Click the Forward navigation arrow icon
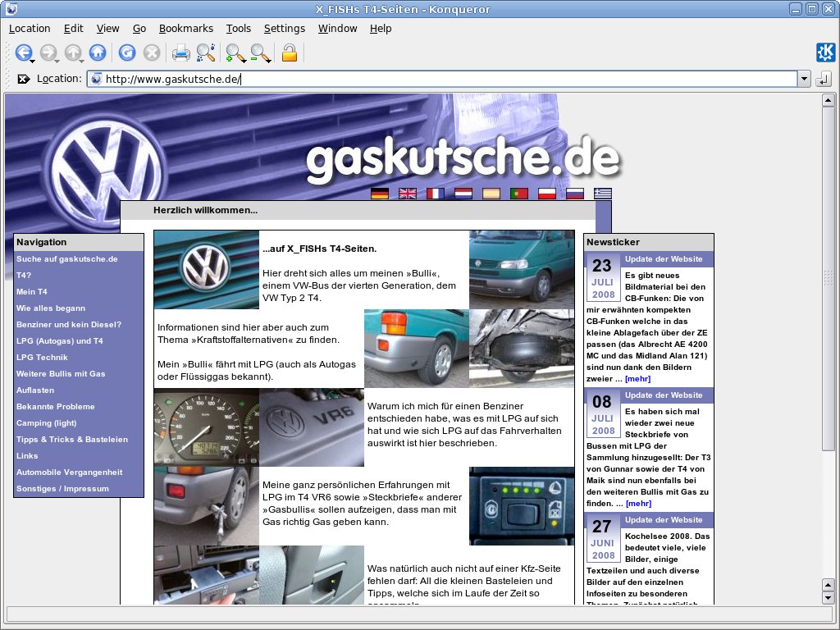 click(x=48, y=52)
